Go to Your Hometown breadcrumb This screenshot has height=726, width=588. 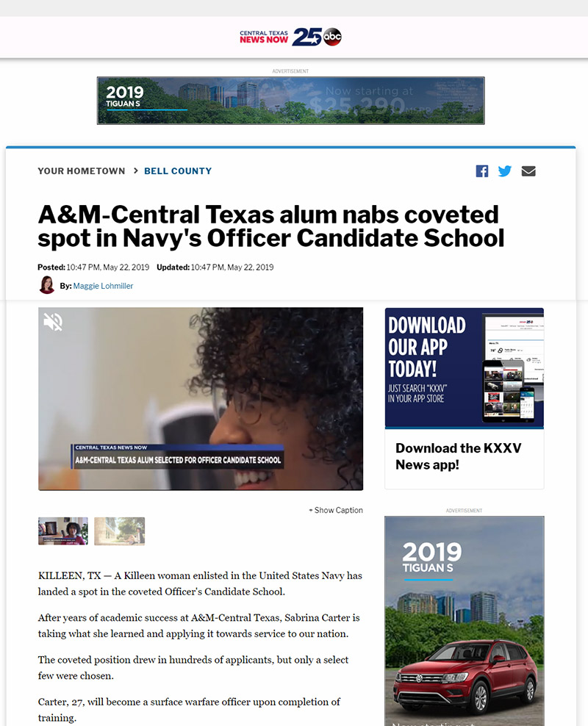[82, 171]
